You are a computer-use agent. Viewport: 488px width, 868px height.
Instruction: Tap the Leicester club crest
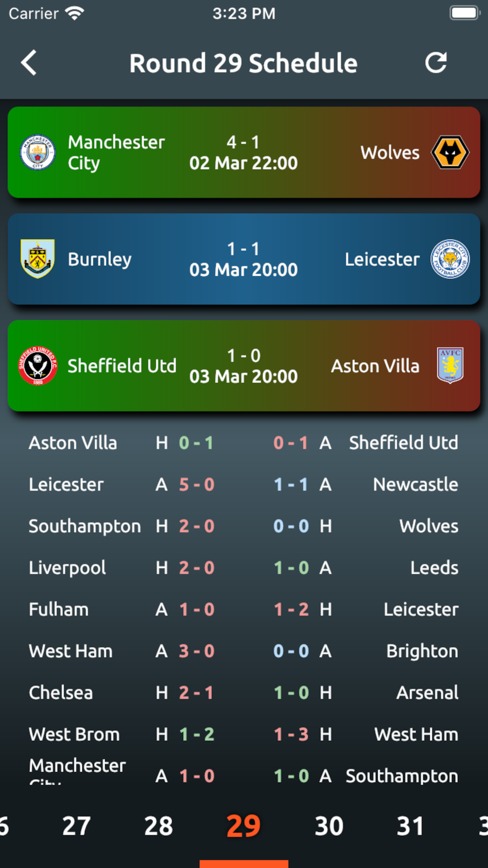coord(450,259)
